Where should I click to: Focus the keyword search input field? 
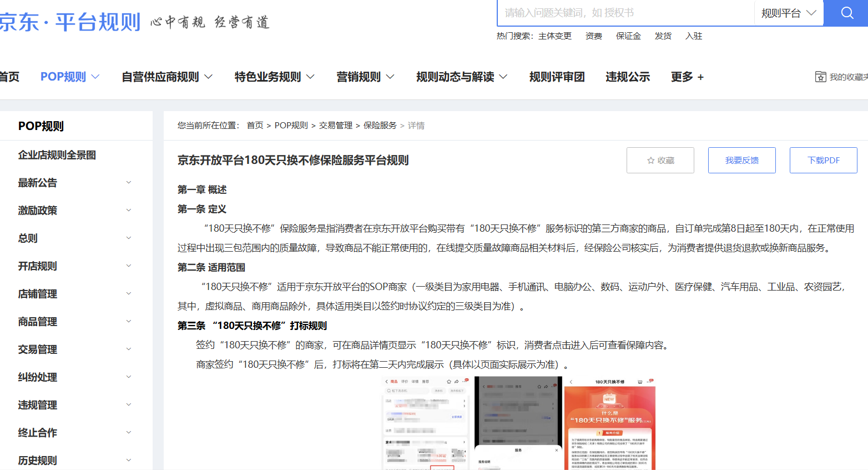click(625, 13)
